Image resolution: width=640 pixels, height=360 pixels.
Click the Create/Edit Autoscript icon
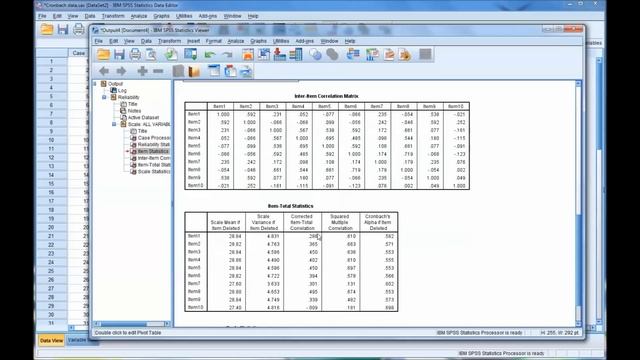(389, 54)
